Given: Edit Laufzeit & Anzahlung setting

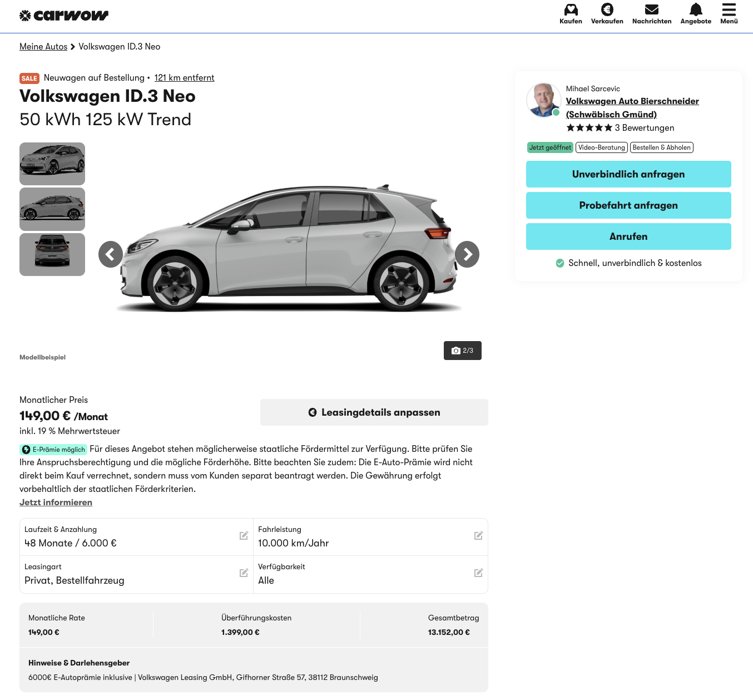Looking at the screenshot, I should tap(244, 536).
